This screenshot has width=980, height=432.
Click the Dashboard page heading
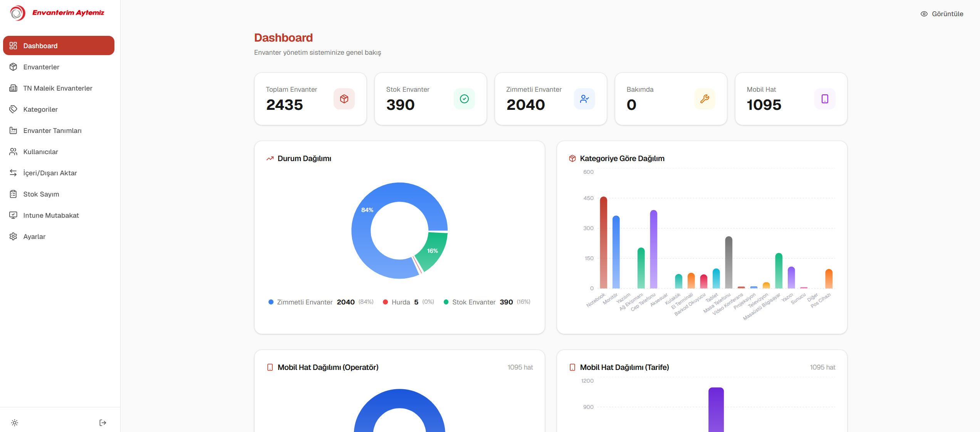point(284,38)
